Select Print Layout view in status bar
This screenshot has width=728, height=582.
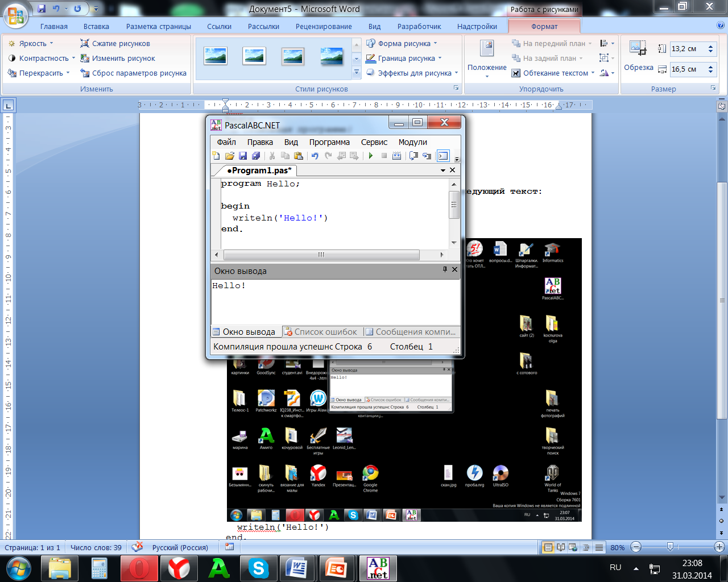coord(548,547)
